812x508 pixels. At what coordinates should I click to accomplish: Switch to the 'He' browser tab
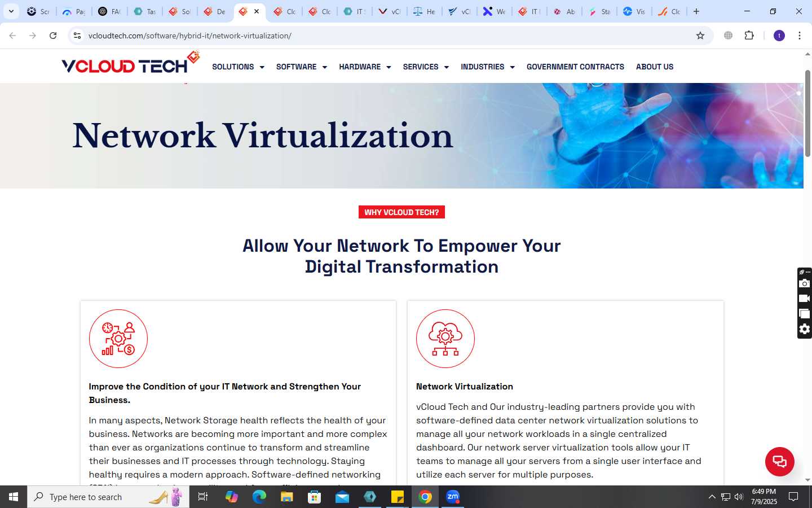click(425, 11)
